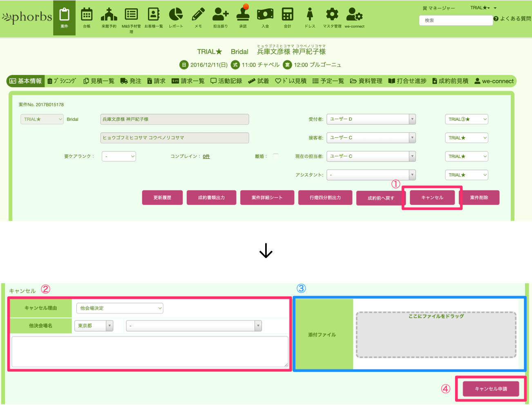Expand the 現在の担当者 dropdown
This screenshot has width=532, height=405.
tap(371, 156)
